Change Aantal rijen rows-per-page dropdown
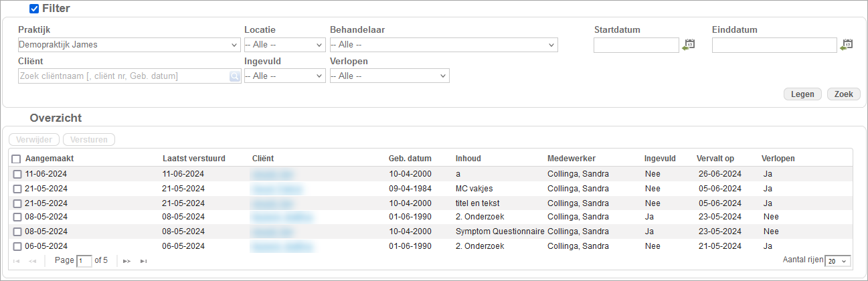Viewport: 868px width, 281px height. pyautogui.click(x=837, y=261)
